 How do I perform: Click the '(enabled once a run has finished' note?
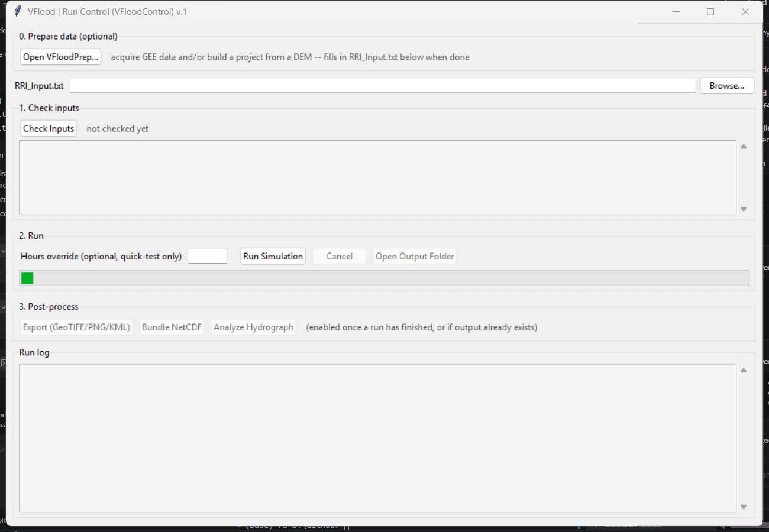[x=422, y=327]
